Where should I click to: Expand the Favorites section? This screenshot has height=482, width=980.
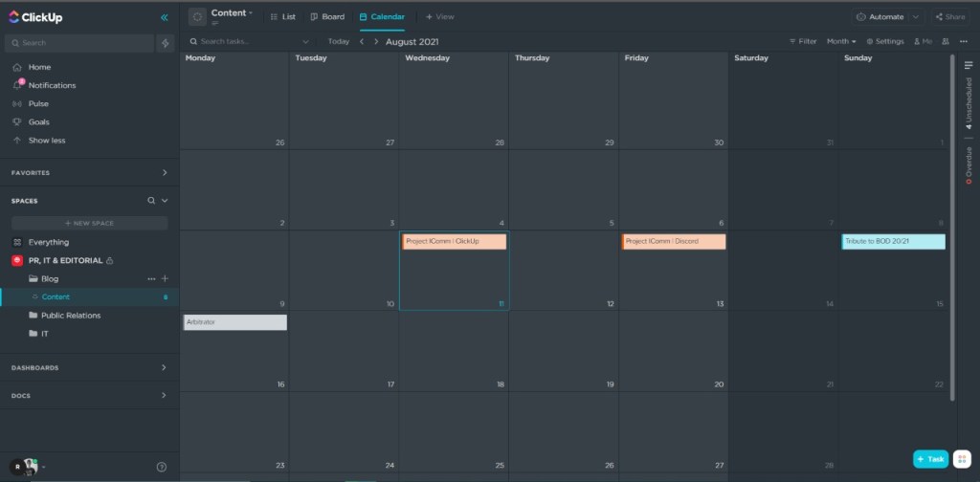pos(164,173)
